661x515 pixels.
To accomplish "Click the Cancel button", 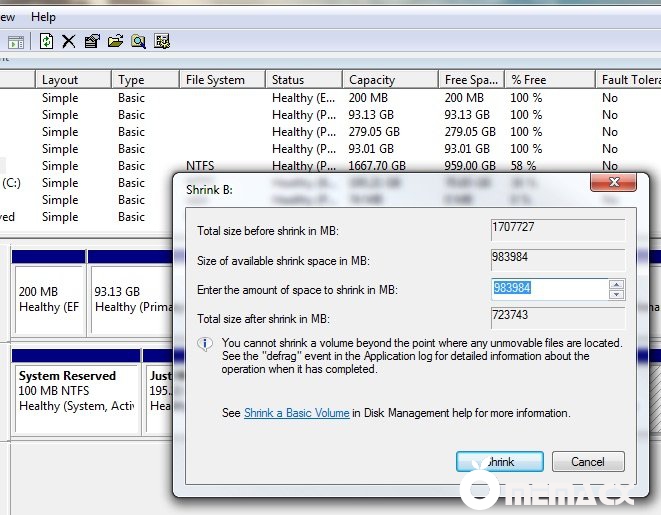I will tap(587, 461).
